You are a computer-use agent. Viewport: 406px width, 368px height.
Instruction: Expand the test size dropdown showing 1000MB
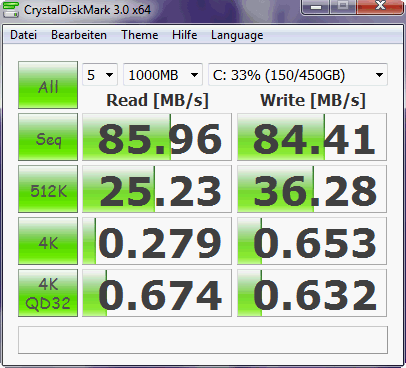pyautogui.click(x=163, y=75)
